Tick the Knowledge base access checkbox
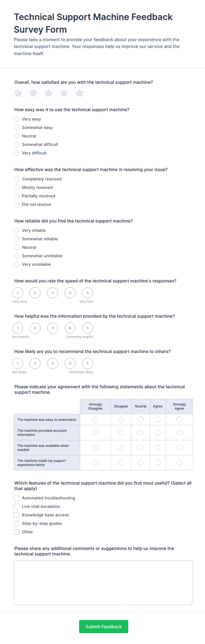205x644 pixels. click(17, 515)
